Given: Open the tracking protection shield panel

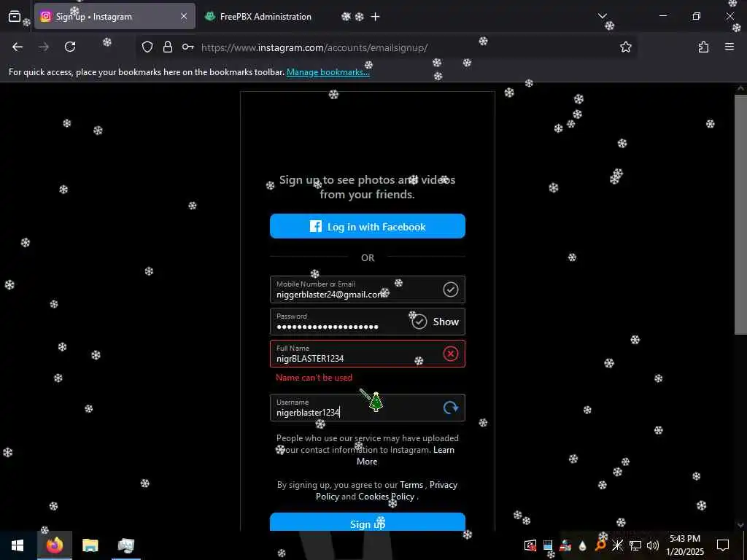Looking at the screenshot, I should 147,47.
